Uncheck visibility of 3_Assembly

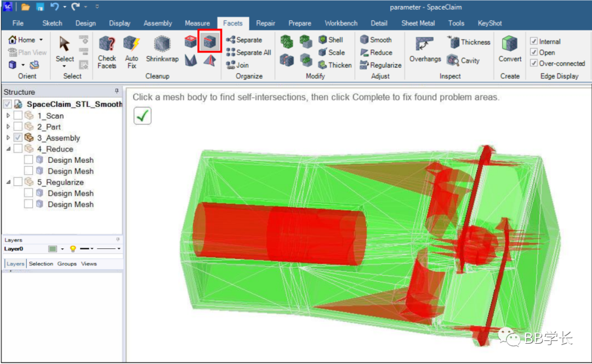click(x=18, y=137)
